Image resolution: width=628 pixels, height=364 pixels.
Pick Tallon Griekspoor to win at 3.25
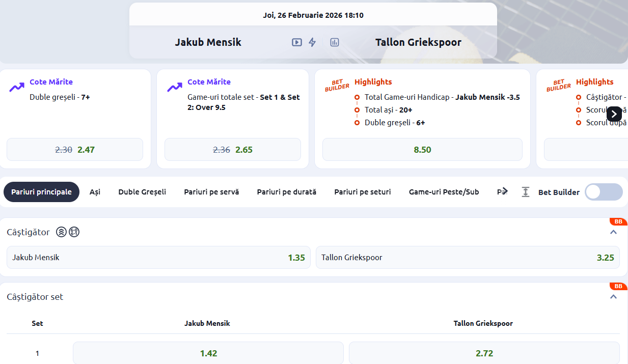coord(468,258)
